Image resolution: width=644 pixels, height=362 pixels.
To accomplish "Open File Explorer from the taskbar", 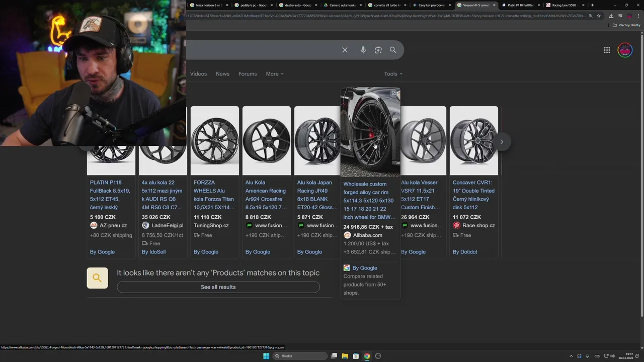I will point(345,356).
